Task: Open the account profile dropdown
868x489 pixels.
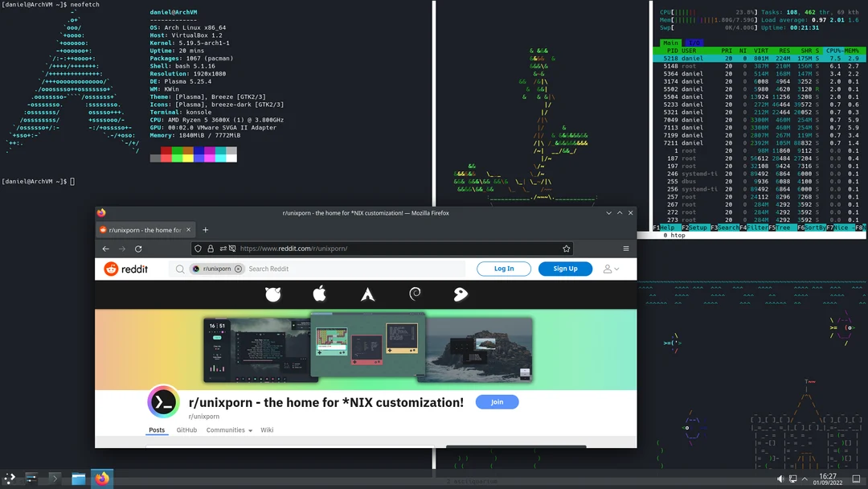Action: [x=612, y=269]
